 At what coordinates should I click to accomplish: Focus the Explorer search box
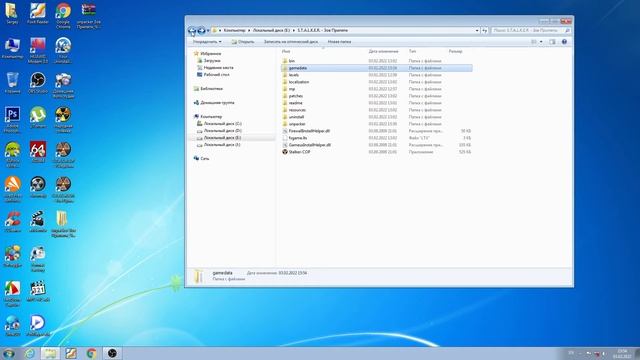(x=531, y=31)
